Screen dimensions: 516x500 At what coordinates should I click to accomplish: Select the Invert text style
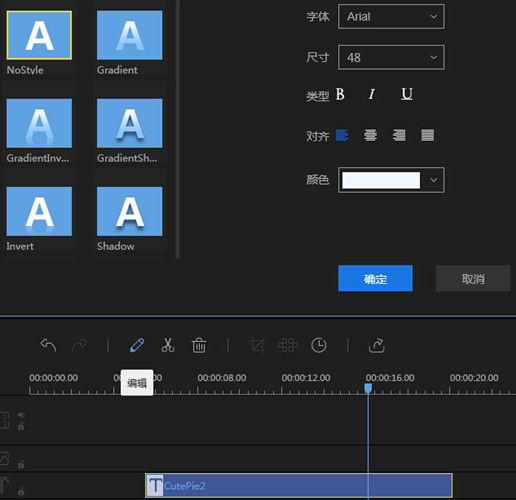pos(39,211)
